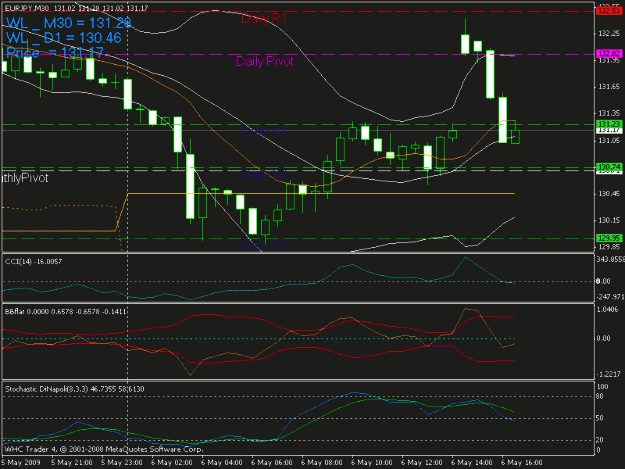The image size is (625, 469).
Task: Click the 'Daily S1' level label
Action: pyautogui.click(x=264, y=131)
